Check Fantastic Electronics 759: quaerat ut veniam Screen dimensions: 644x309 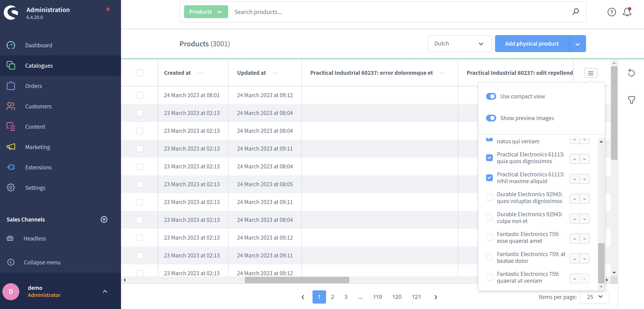click(x=489, y=277)
